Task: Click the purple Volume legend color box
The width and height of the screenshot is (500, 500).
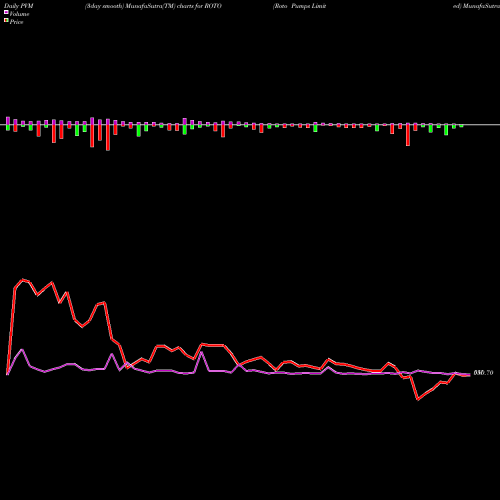Action: [x=6, y=13]
